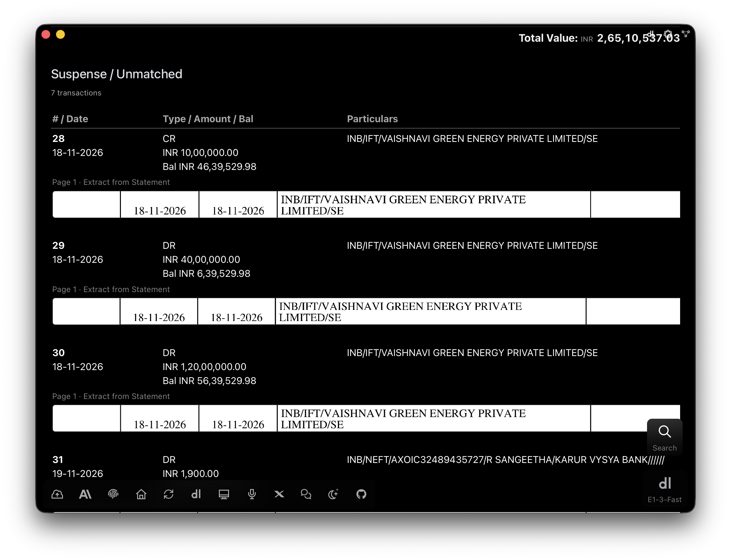Click amount 'INR 40,00,000.00'
This screenshot has width=731, height=560.
click(201, 259)
